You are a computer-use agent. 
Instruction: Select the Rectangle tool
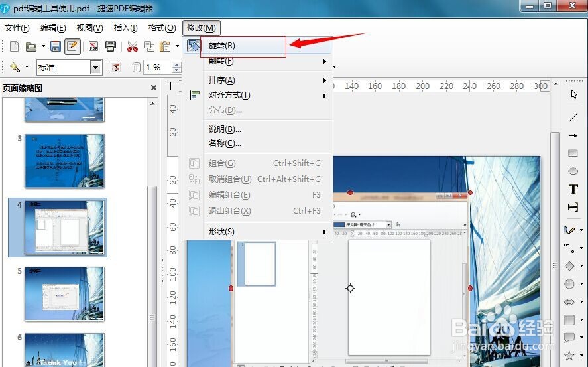[x=573, y=153]
